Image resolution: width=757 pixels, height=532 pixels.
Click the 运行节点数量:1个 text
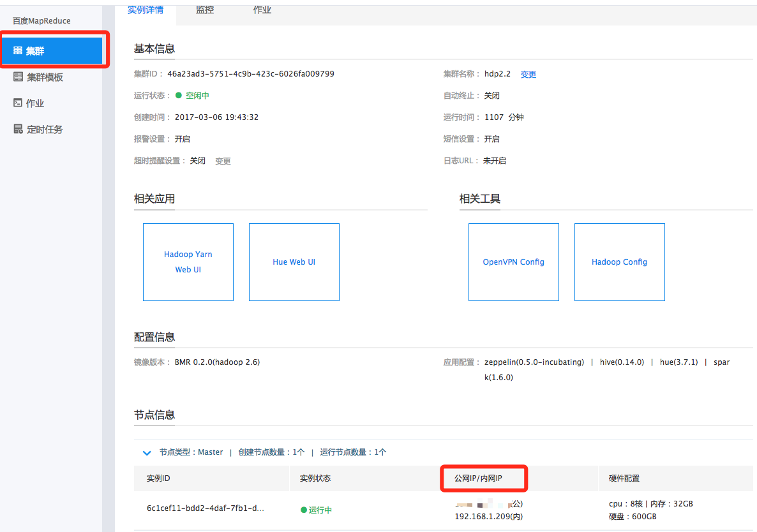pos(353,452)
